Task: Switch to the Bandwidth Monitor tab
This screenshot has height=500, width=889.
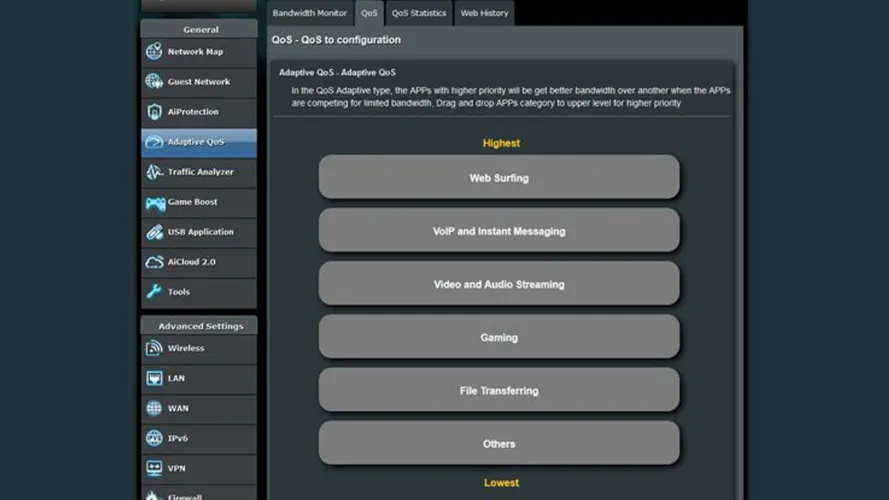Action: [310, 13]
